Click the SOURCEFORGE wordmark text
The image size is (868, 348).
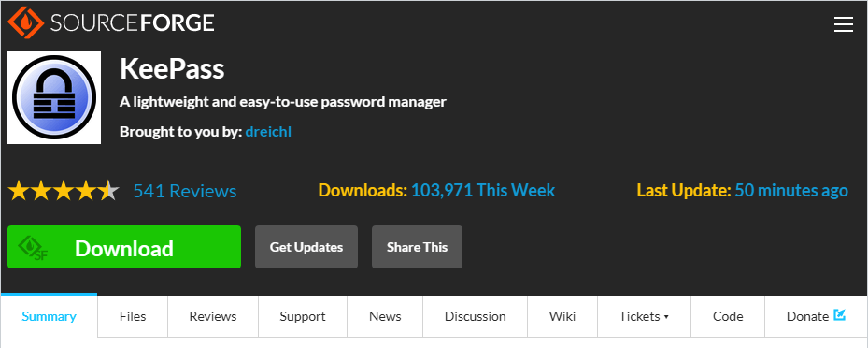pyautogui.click(x=133, y=22)
